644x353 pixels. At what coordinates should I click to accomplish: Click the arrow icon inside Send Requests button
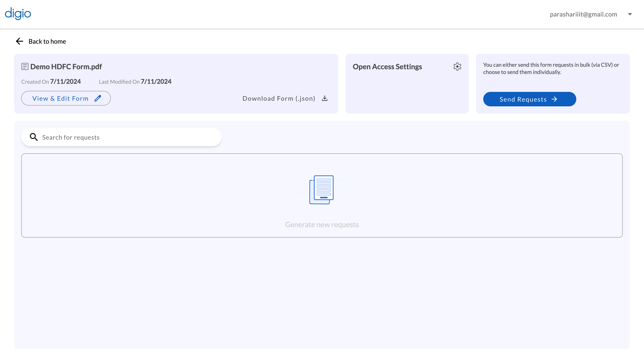point(555,99)
